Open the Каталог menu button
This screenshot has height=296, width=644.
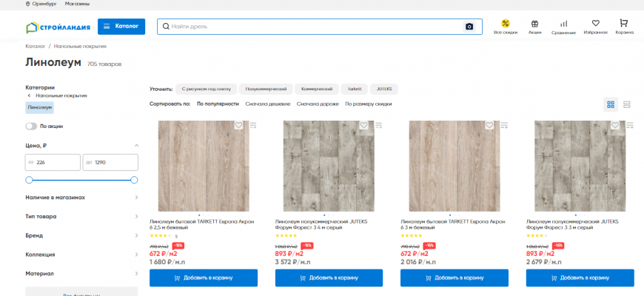(121, 27)
